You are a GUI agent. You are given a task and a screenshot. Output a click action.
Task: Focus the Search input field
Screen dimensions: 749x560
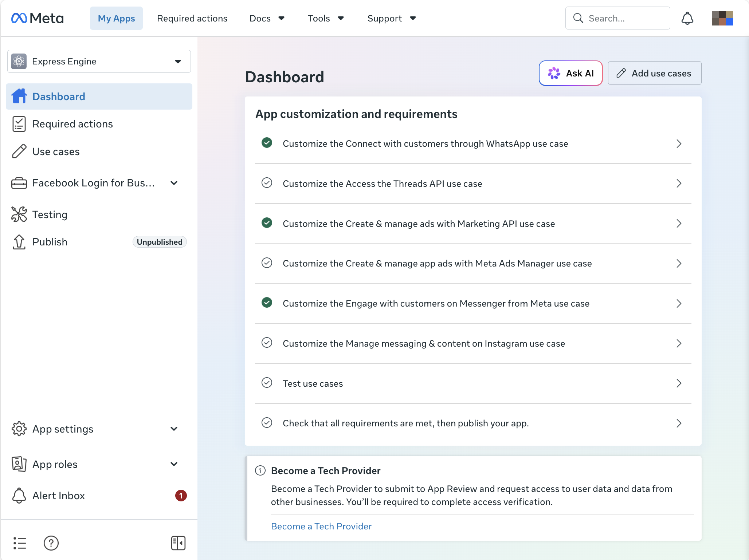point(617,18)
